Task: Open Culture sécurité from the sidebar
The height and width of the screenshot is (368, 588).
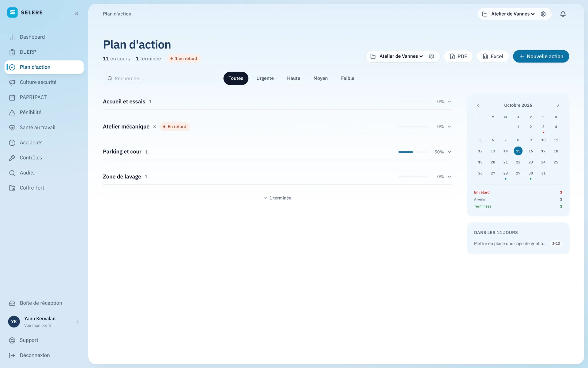Action: (44, 82)
